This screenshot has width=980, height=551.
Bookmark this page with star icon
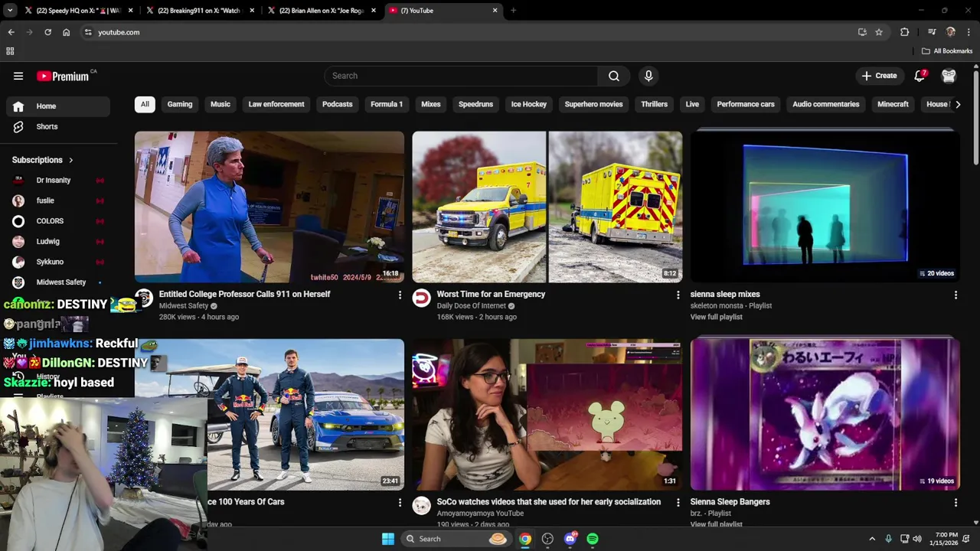pos(879,32)
